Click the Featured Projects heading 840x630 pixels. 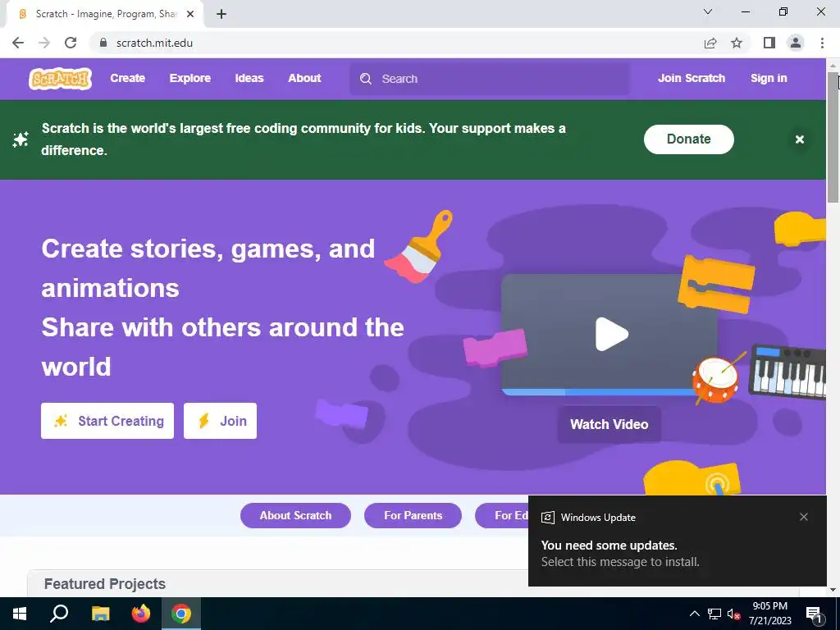tap(105, 584)
